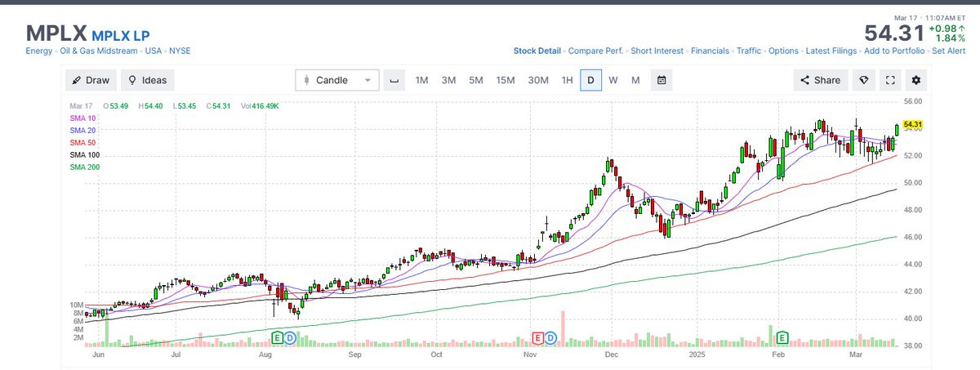Select the 1M timeframe interval
This screenshot has height=370, width=980.
(421, 80)
